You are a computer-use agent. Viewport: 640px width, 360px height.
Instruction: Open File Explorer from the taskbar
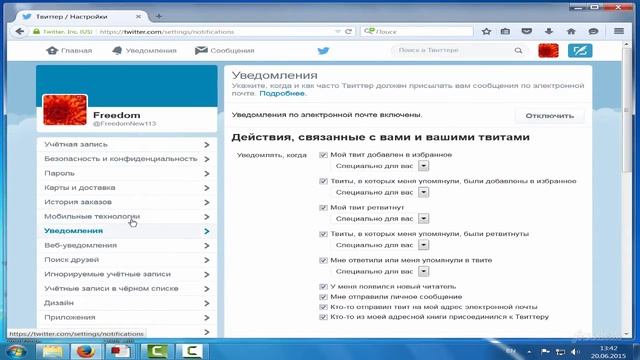(52, 351)
